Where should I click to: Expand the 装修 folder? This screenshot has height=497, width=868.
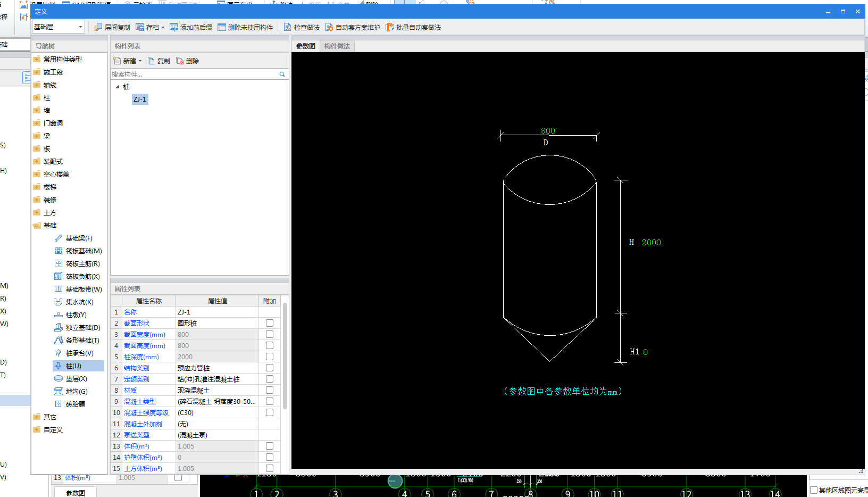[37, 200]
